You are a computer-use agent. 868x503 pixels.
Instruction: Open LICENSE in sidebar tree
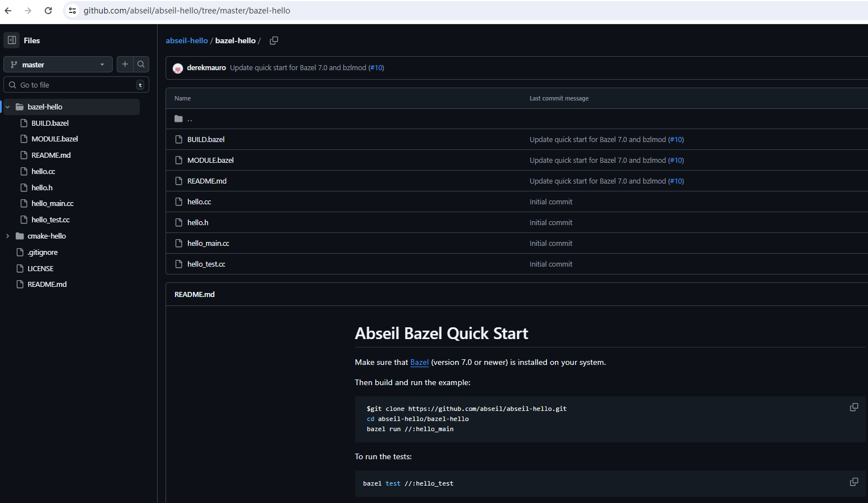40,268
